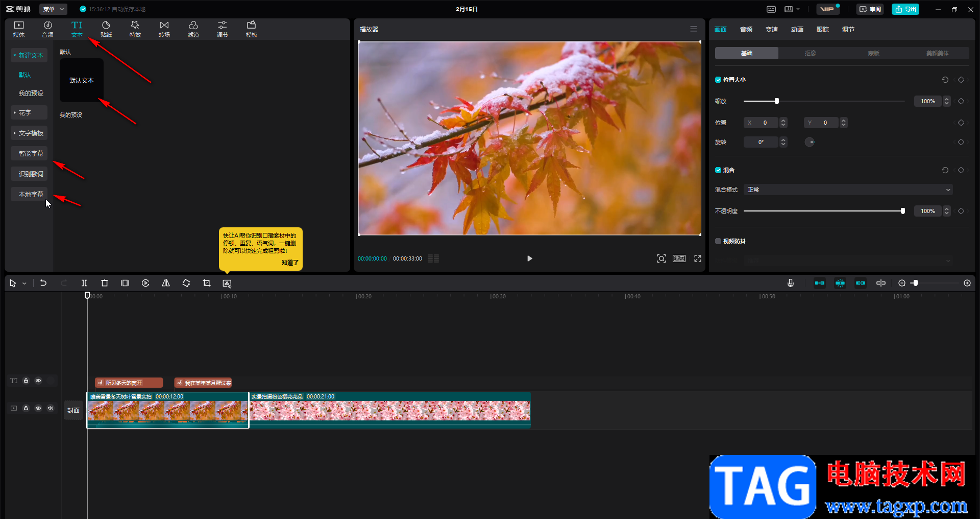Open the 混合模式 dropdown set to 正常

coord(848,190)
